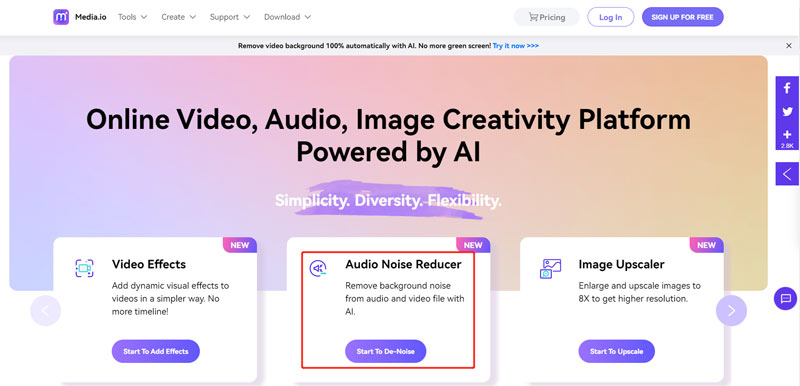Open the Image Upscaler title
This screenshot has width=800, height=386.
pyautogui.click(x=621, y=264)
